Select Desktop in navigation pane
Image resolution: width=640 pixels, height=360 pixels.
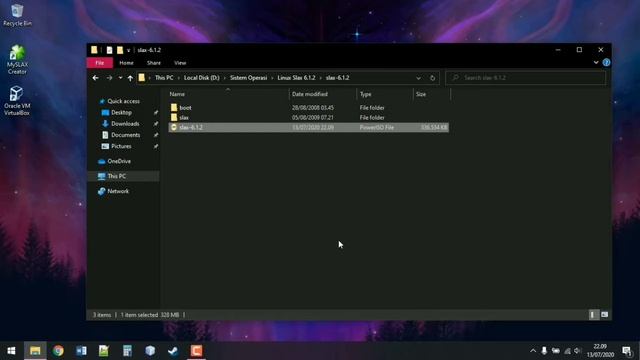(x=121, y=112)
